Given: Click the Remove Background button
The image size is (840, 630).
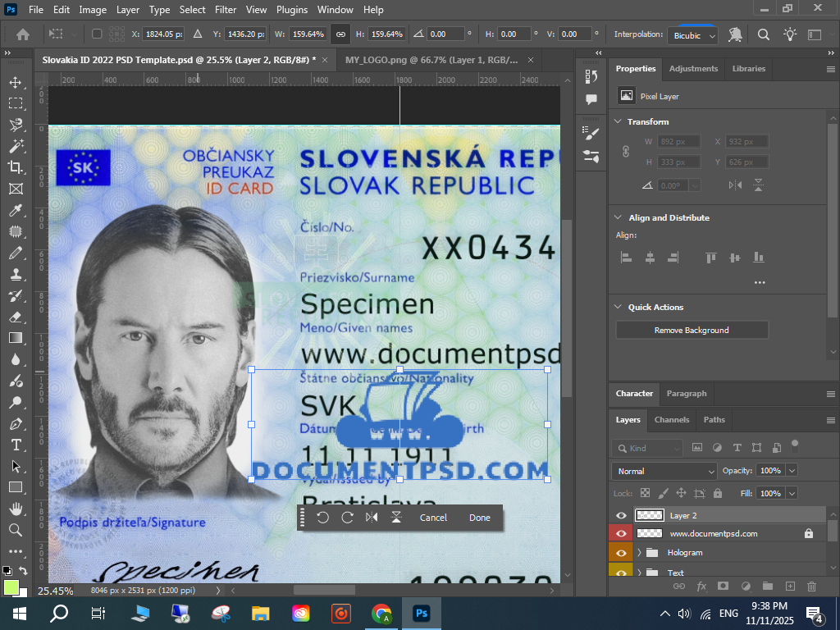Looking at the screenshot, I should (692, 330).
